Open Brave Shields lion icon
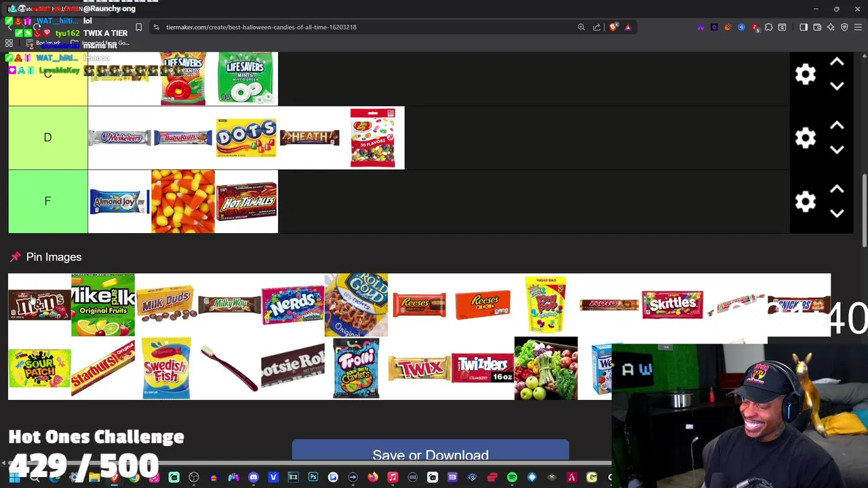This screenshot has width=868, height=488. (614, 27)
